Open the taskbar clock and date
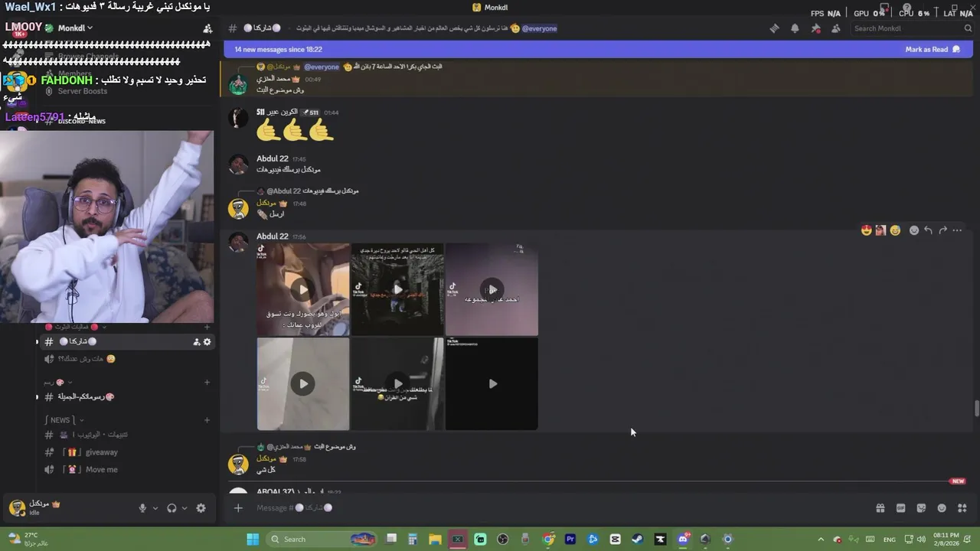This screenshot has height=551, width=980. [x=946, y=539]
